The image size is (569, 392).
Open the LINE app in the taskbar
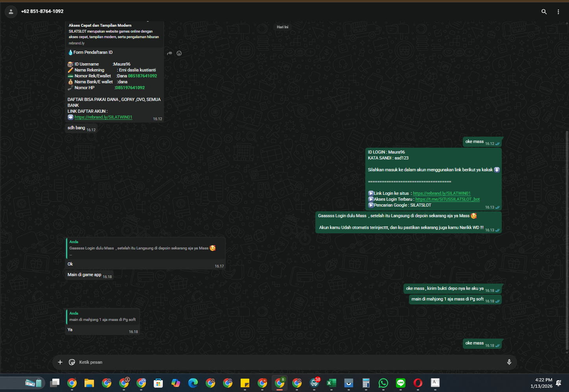(401, 383)
